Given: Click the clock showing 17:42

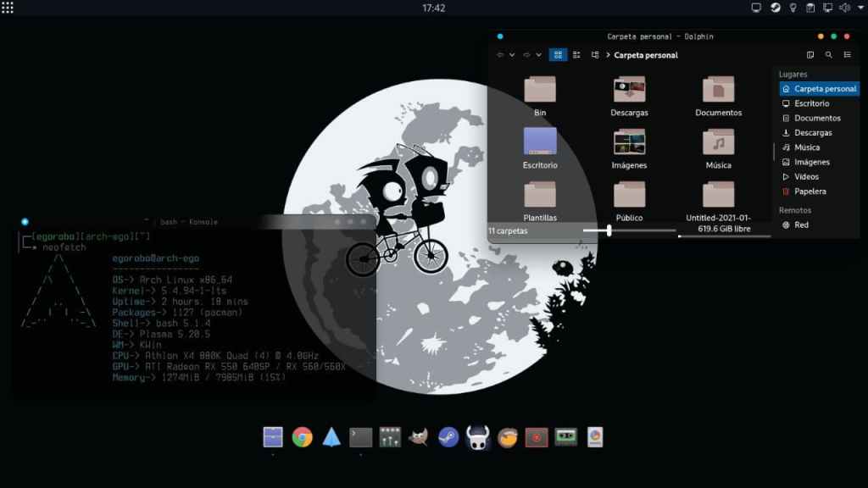Looking at the screenshot, I should pos(434,8).
